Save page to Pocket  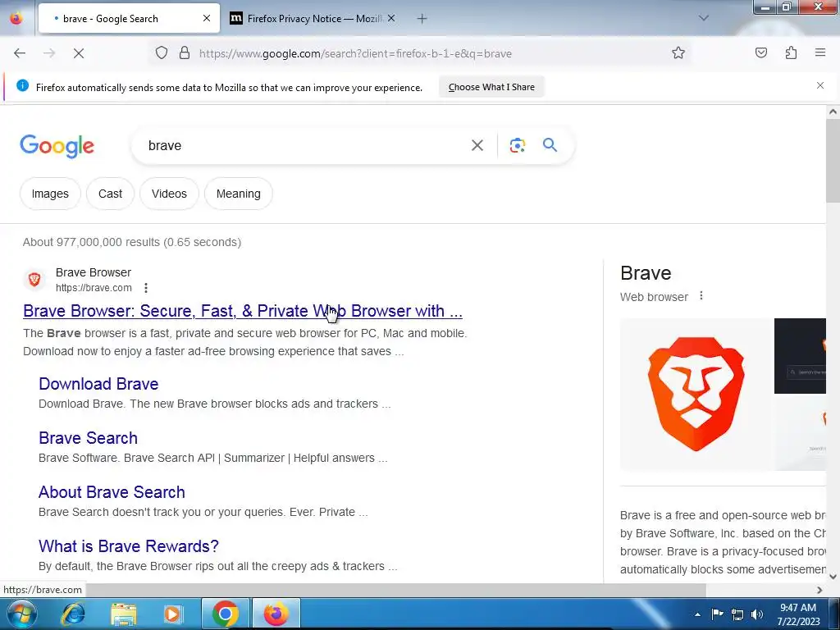[761, 53]
